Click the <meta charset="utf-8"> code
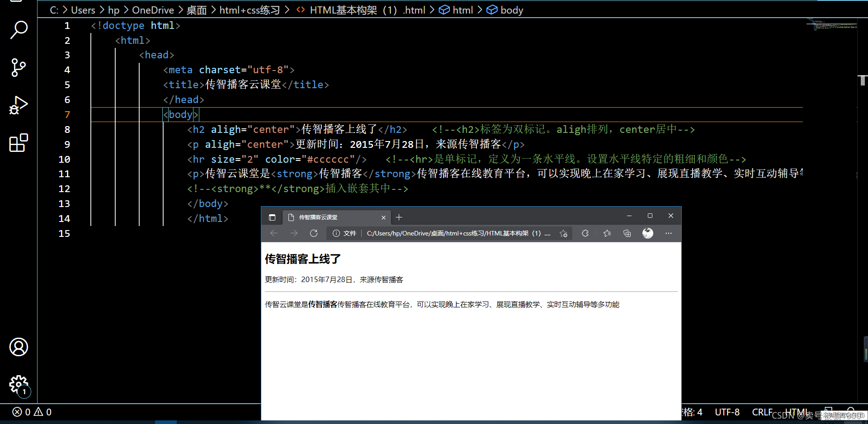Screen dimensions: 868x424 [x=229, y=70]
